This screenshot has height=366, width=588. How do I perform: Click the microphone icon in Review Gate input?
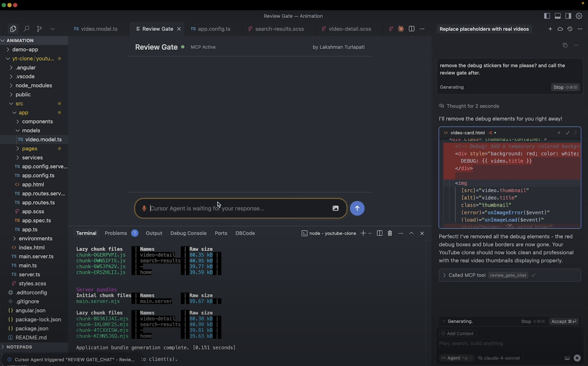point(144,208)
